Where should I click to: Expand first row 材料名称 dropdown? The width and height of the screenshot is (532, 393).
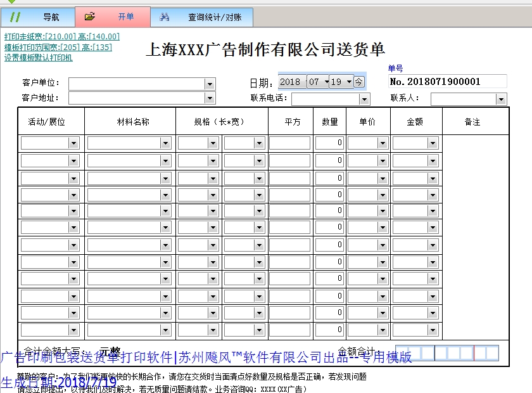165,144
